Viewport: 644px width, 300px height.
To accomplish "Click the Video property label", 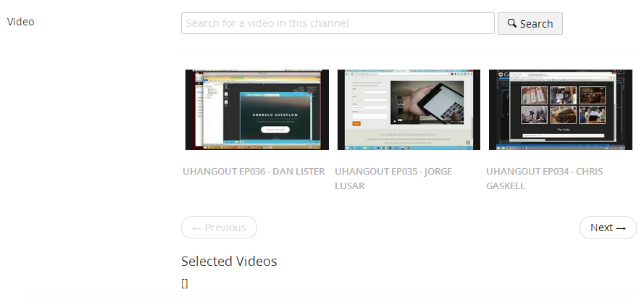I will (20, 22).
